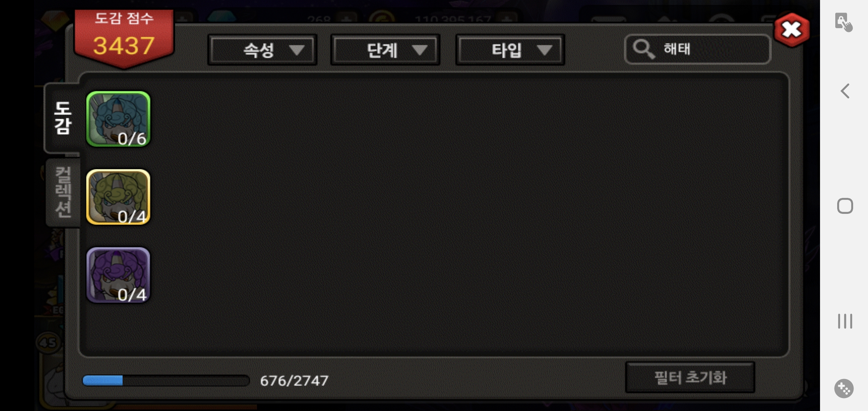Viewport: 868px width, 411px height.
Task: Open the purple-framed monster entry
Action: [118, 275]
